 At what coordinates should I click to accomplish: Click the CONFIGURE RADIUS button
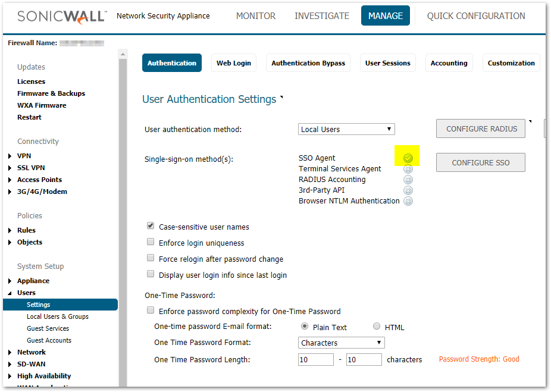tap(480, 128)
